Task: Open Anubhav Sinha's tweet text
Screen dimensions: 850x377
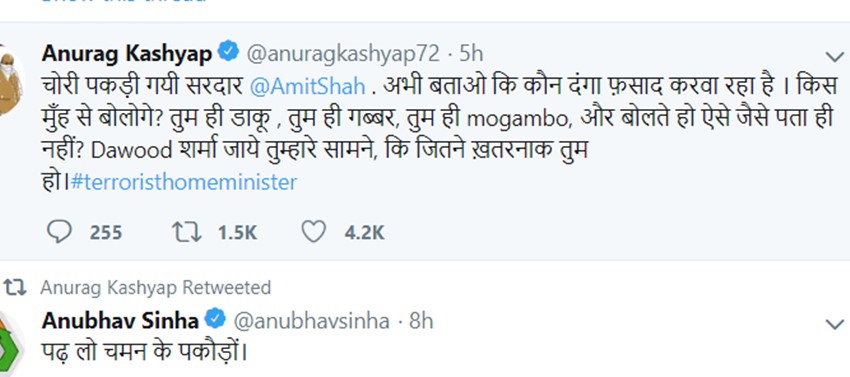Action: [x=145, y=353]
